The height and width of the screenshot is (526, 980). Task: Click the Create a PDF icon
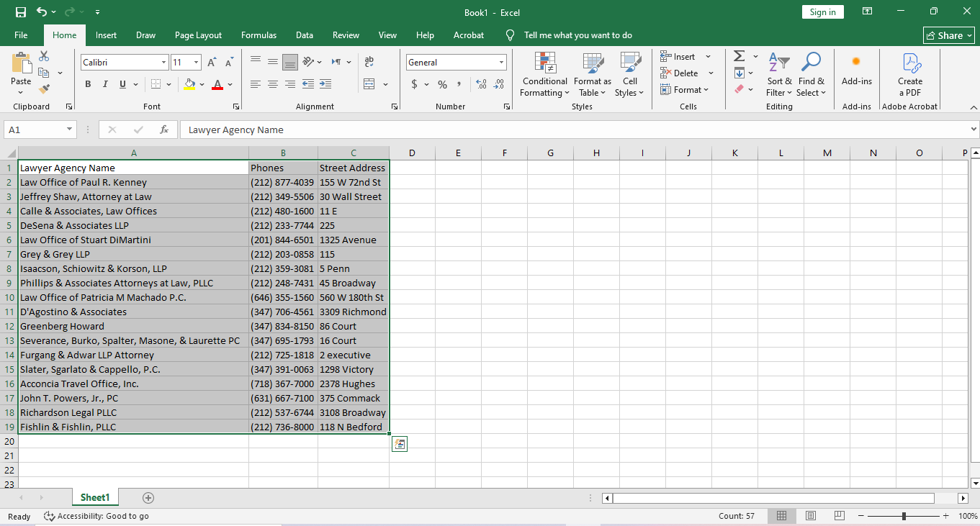pyautogui.click(x=910, y=63)
